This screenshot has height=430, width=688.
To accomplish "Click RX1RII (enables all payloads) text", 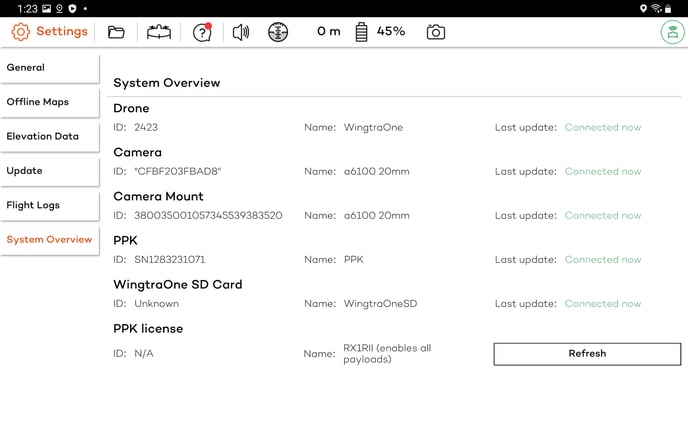I will pos(387,354).
